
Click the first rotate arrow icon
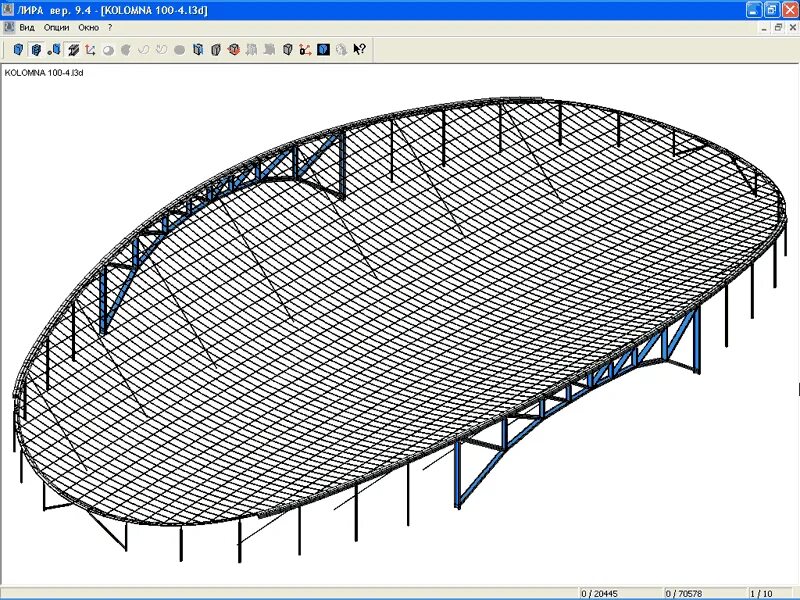pyautogui.click(x=144, y=49)
